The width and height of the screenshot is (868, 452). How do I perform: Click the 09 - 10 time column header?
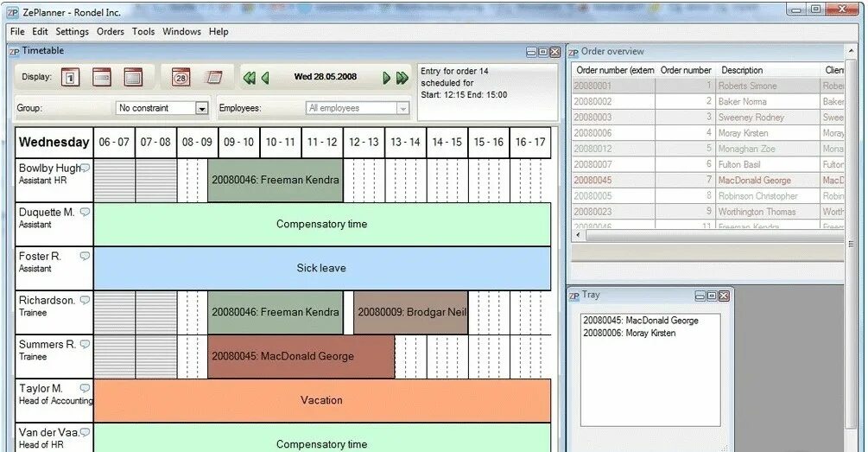tap(238, 143)
